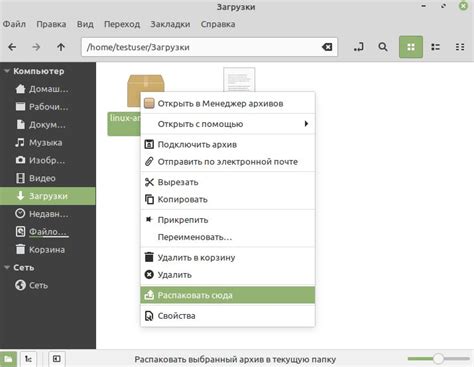Open Recent files in sidebar

click(48, 214)
